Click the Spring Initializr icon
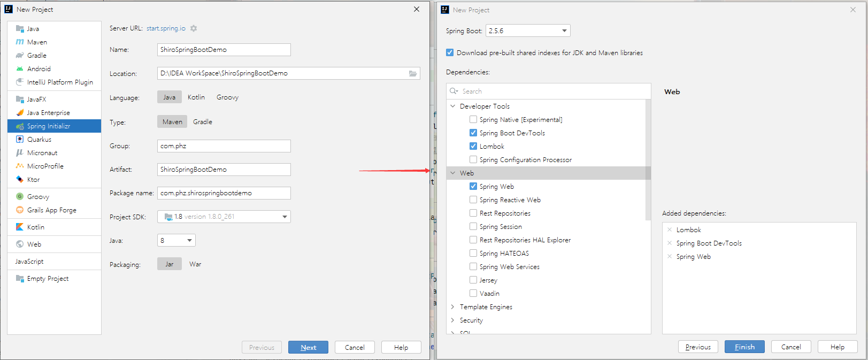 pos(20,126)
